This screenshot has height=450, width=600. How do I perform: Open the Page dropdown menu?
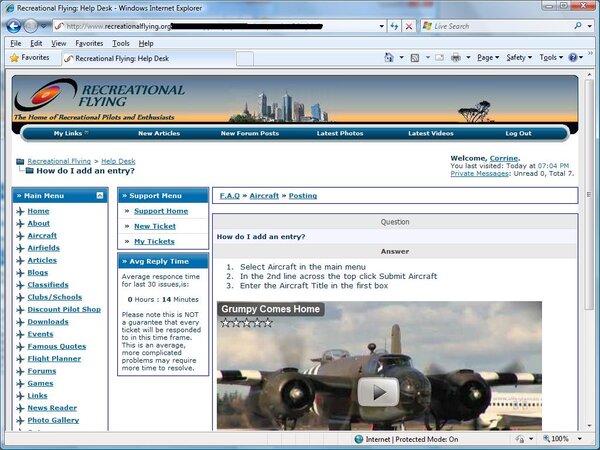click(488, 58)
